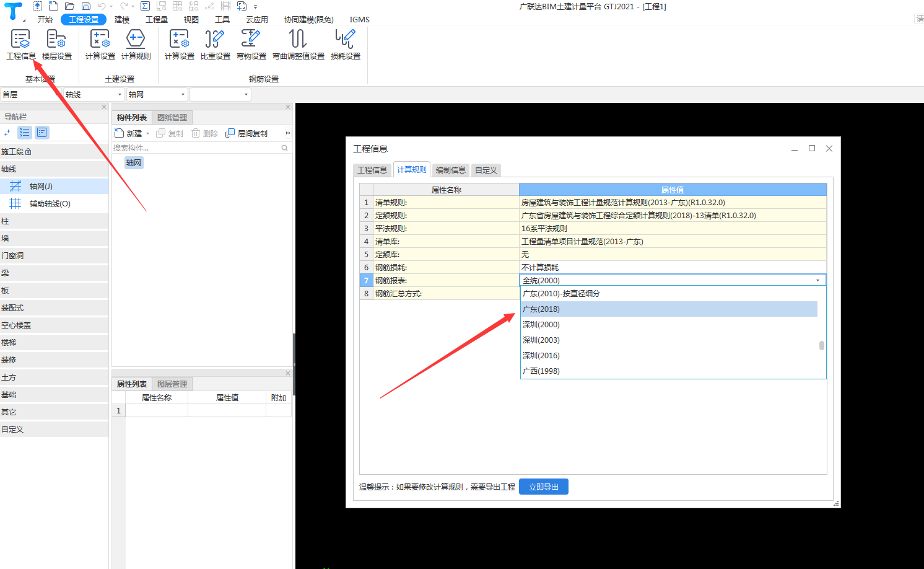Click the save icon in quick toolbar

[86, 6]
